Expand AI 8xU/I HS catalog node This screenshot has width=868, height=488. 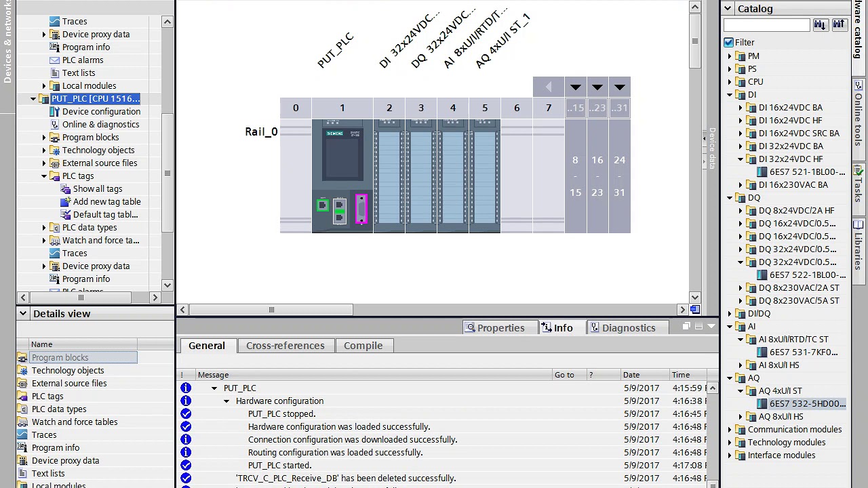tap(741, 365)
